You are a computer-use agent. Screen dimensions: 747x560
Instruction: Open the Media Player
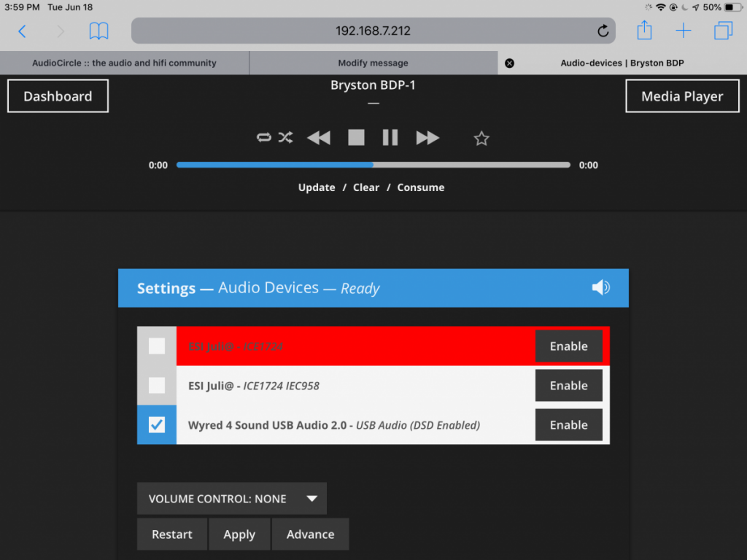(x=682, y=96)
